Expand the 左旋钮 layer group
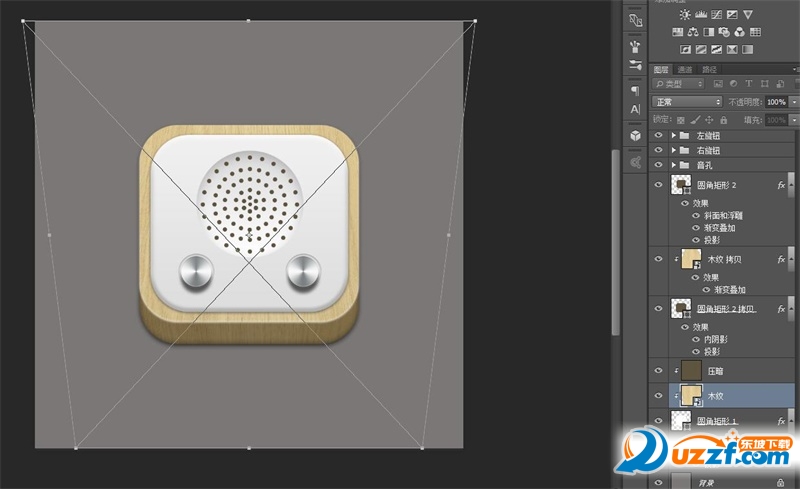The image size is (800, 489). 674,135
